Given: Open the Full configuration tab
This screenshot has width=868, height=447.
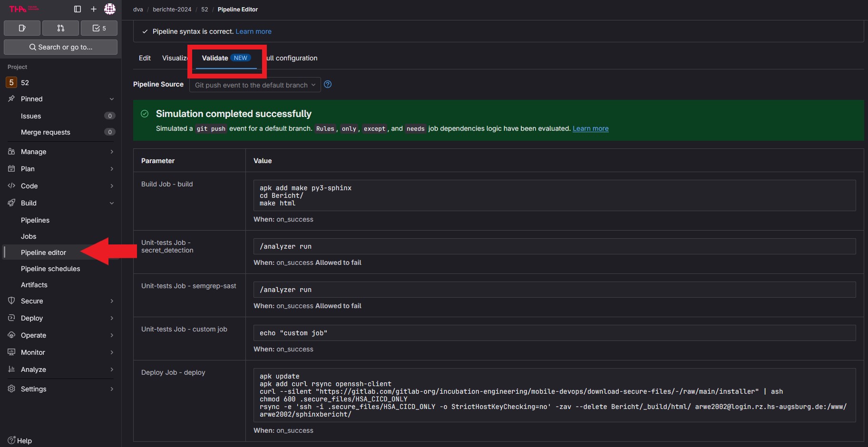Looking at the screenshot, I should tap(292, 58).
